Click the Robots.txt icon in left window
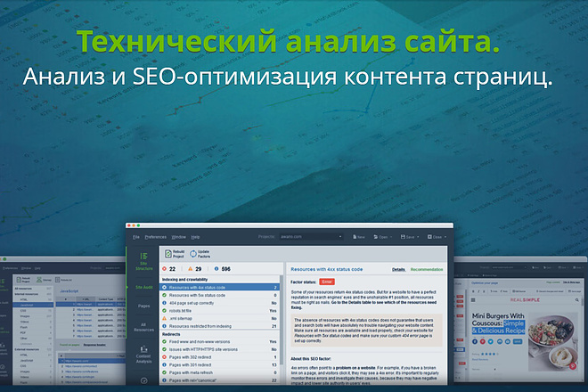Screen dimensions: 588x392 [57, 280]
